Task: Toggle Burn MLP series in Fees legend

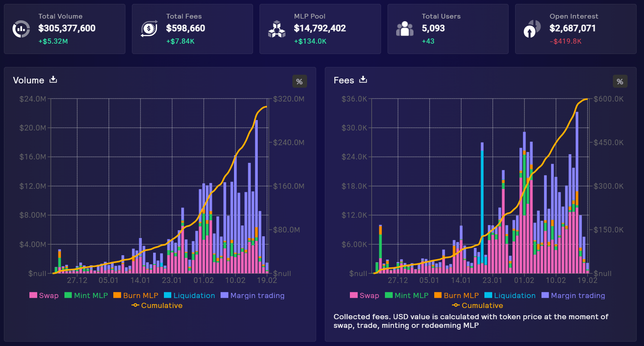Action: click(x=456, y=295)
